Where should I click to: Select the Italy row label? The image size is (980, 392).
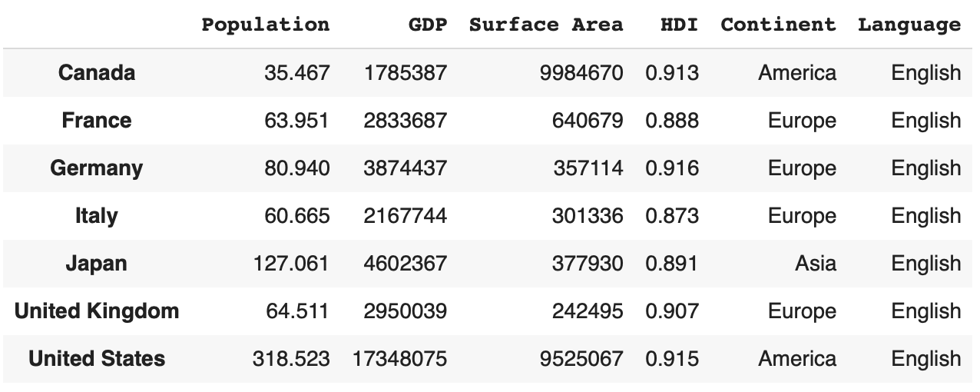[x=97, y=216]
